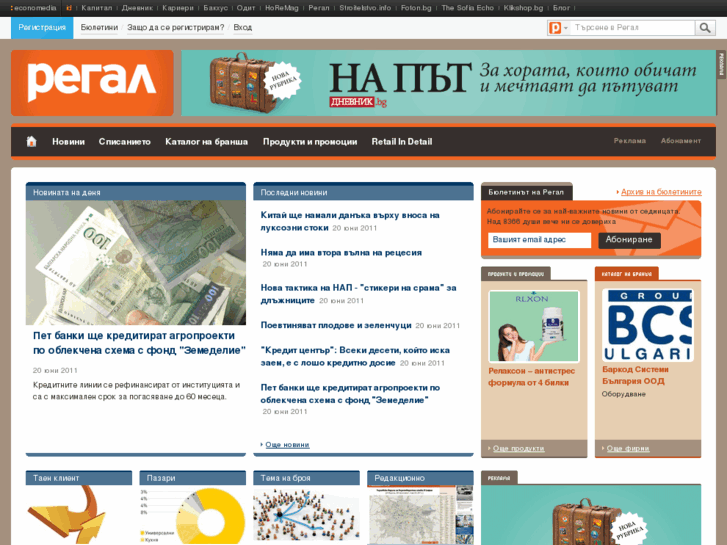Click the Още новини link
Screen dimensions: 727x545
click(287, 445)
